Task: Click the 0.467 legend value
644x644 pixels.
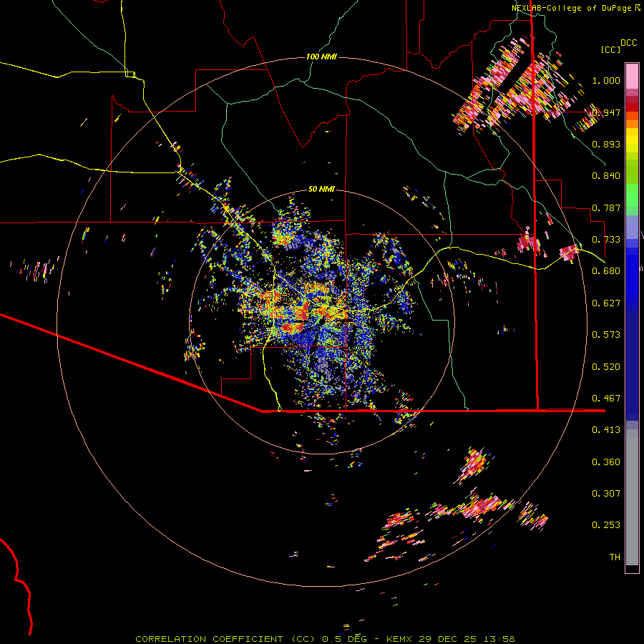Action: point(606,399)
